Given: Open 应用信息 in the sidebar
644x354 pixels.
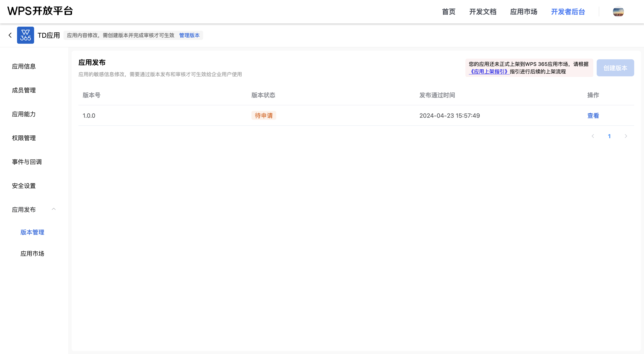Looking at the screenshot, I should tap(24, 66).
